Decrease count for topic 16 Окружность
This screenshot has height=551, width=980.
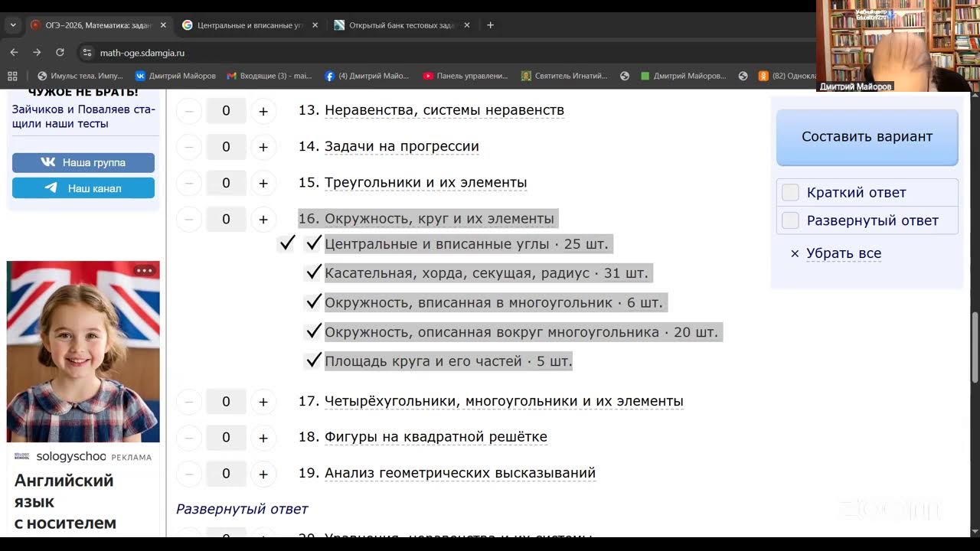coord(188,220)
